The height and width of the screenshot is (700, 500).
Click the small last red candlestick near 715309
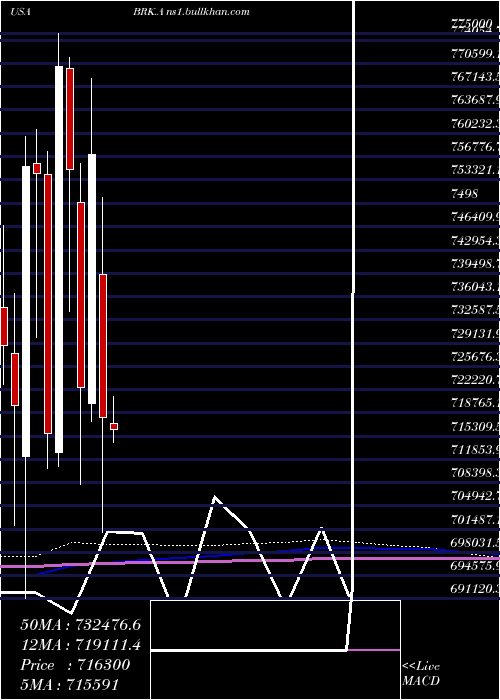[x=114, y=427]
